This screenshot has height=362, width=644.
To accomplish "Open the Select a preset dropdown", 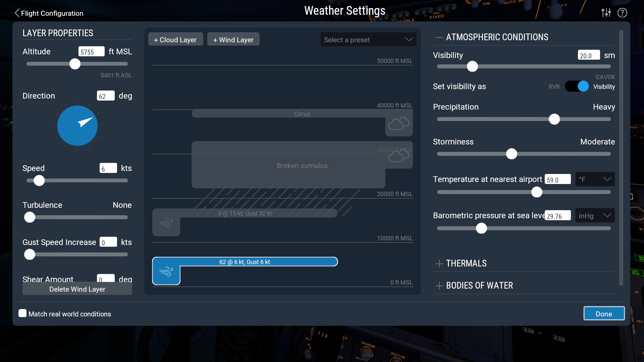I will pyautogui.click(x=367, y=40).
